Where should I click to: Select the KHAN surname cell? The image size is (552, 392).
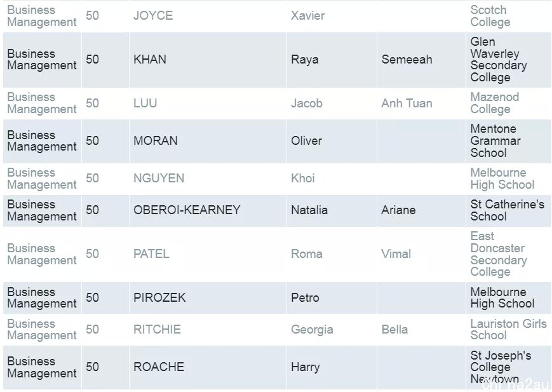[x=208, y=60]
